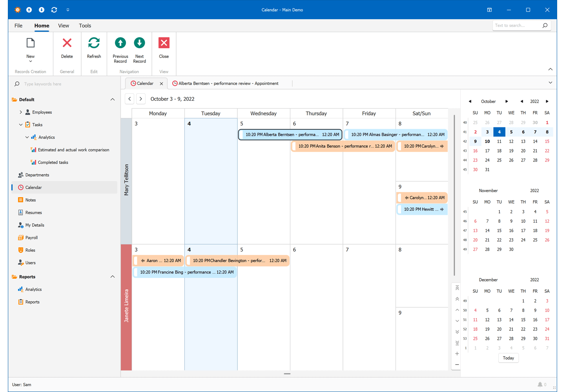
Task: Switch to the Tools menu
Action: pos(85,25)
